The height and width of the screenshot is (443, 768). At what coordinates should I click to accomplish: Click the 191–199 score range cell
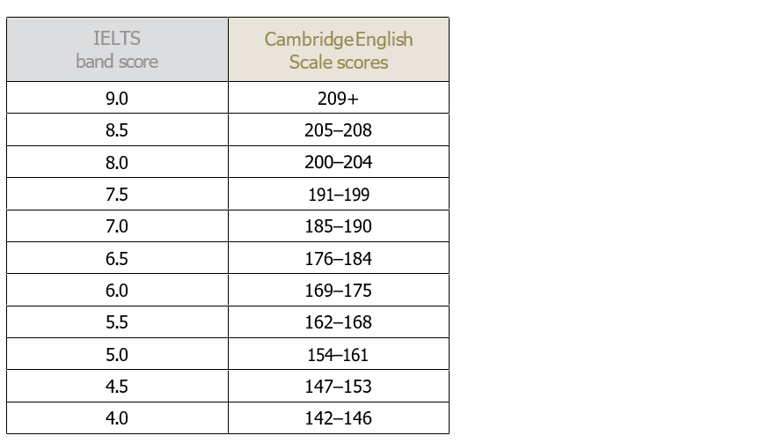339,194
